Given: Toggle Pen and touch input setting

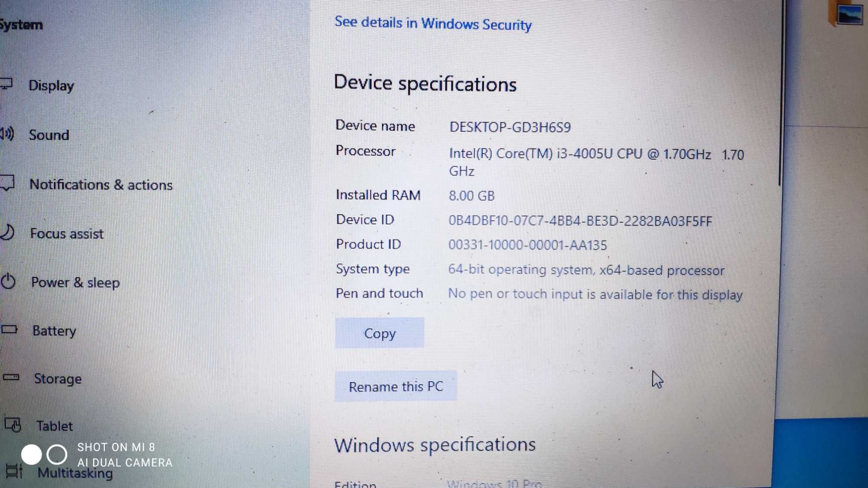Looking at the screenshot, I should point(380,294).
